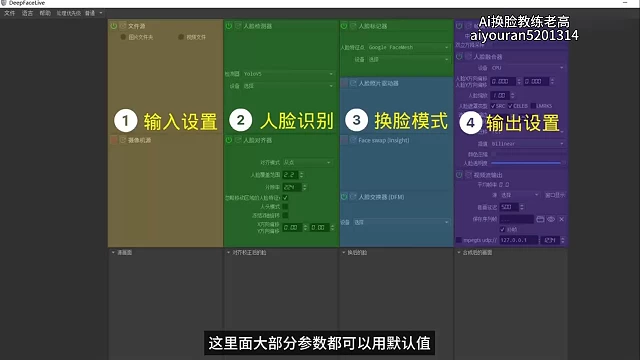
Task: Reset the 人脸照片驱动器 settings icon
Action: [353, 83]
